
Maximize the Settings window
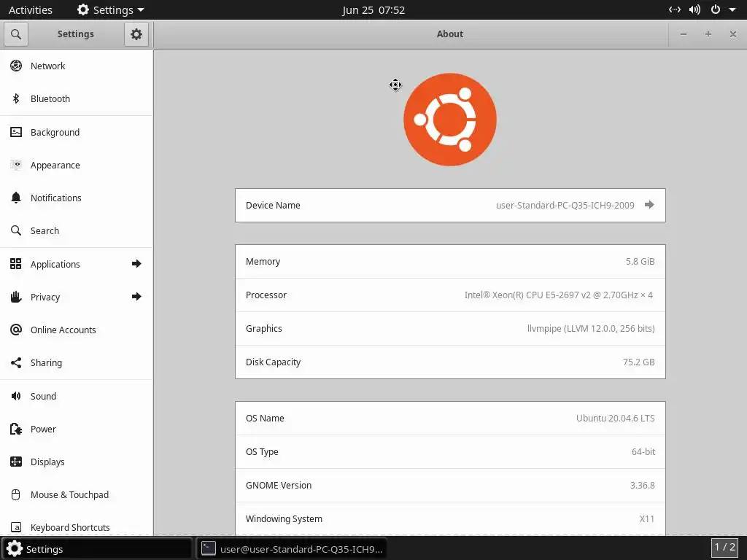[x=708, y=34]
